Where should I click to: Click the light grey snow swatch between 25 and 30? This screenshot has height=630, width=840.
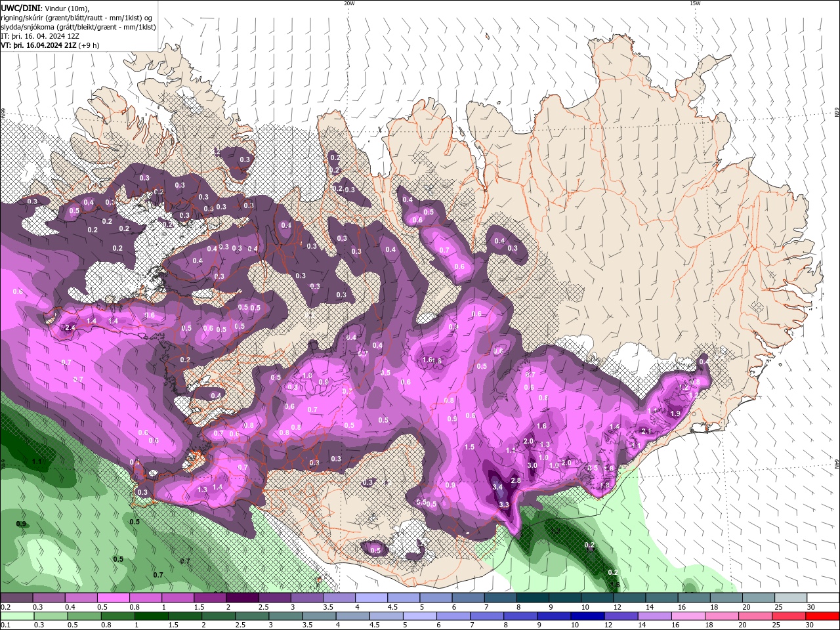tap(791, 598)
